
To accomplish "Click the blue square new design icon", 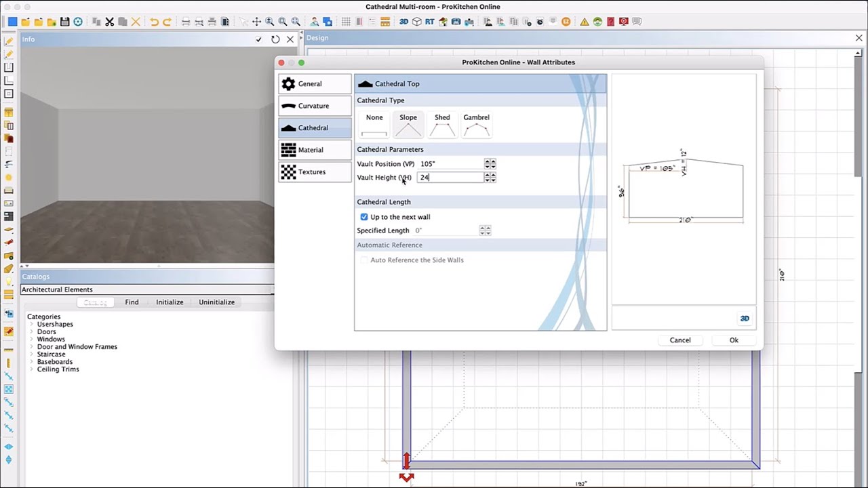I will (12, 22).
